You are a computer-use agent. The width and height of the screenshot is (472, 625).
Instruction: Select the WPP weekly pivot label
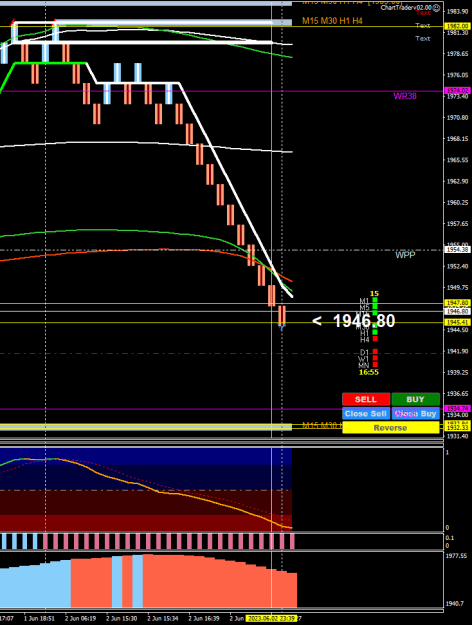(x=405, y=255)
